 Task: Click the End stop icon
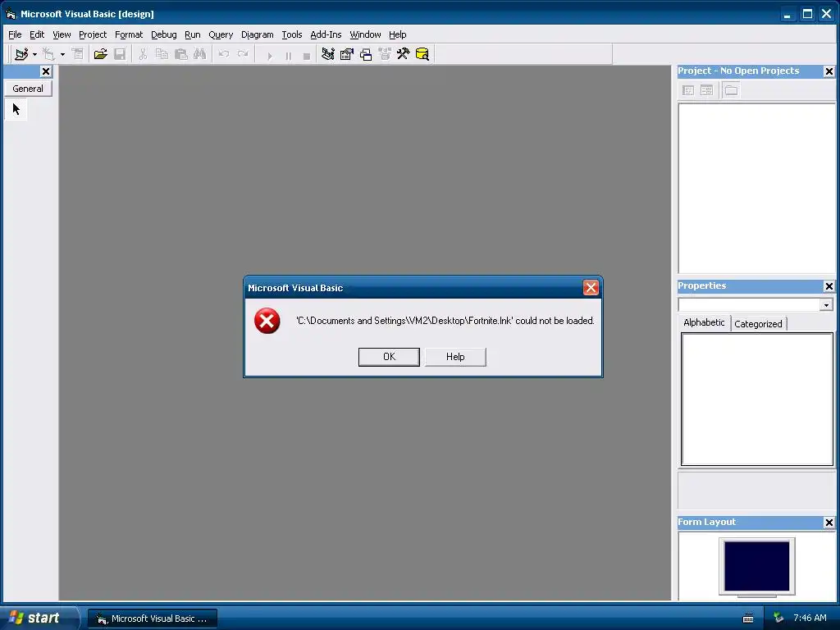point(307,55)
